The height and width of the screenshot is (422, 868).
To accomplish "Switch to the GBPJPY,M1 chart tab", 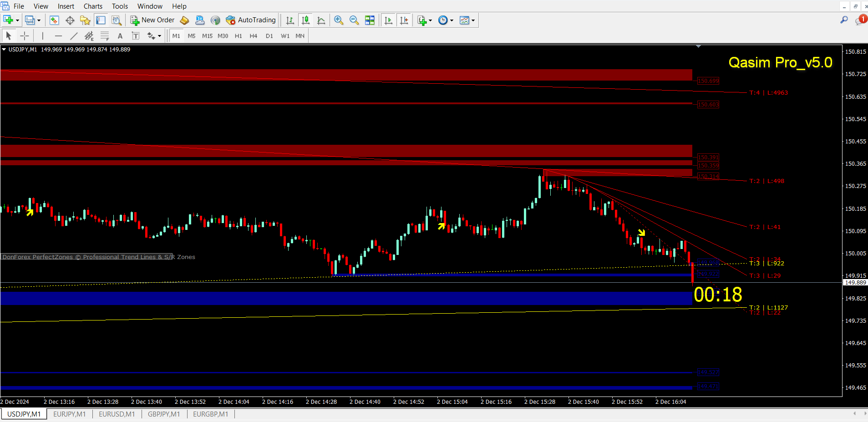I will click(164, 414).
